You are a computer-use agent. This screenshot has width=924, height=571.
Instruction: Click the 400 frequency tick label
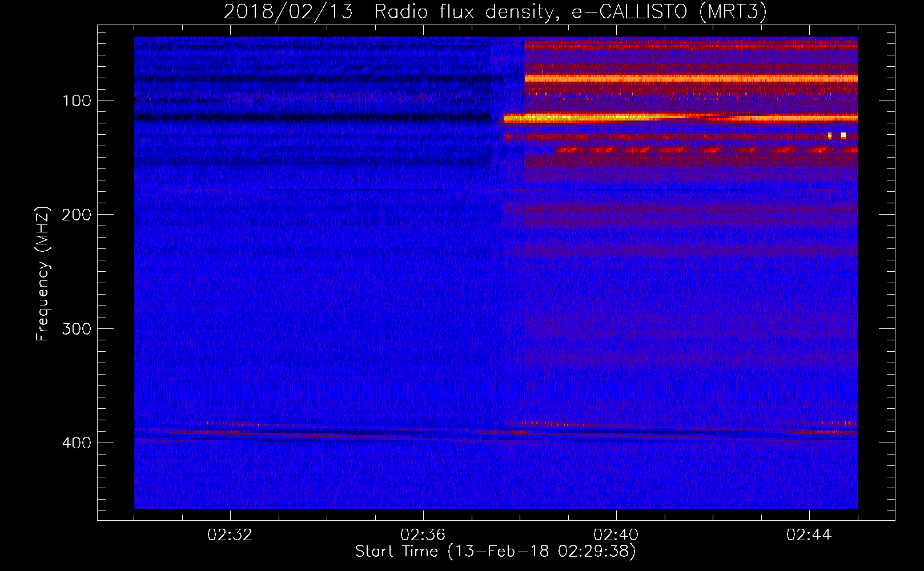click(77, 444)
